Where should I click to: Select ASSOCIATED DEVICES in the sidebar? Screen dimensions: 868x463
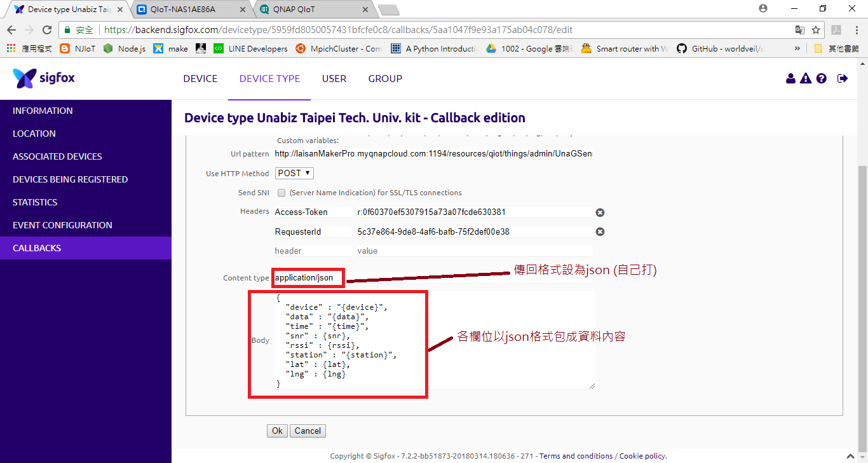86,156
